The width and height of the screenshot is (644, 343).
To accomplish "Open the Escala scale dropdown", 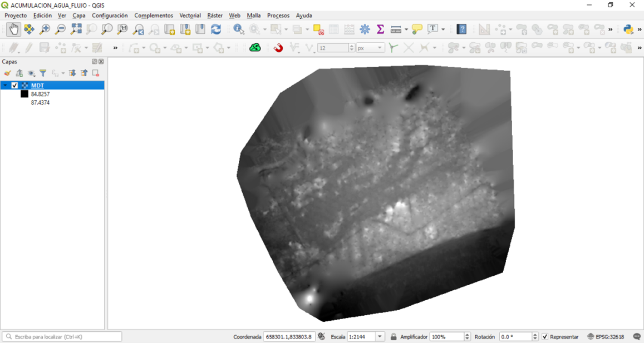I will click(x=380, y=337).
